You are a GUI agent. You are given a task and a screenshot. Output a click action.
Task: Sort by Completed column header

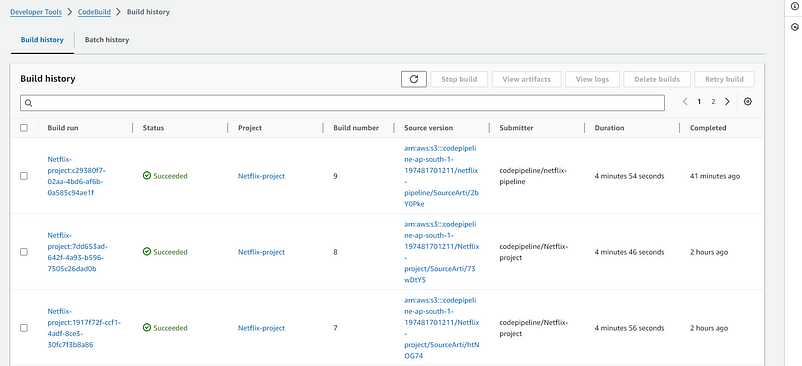(708, 128)
